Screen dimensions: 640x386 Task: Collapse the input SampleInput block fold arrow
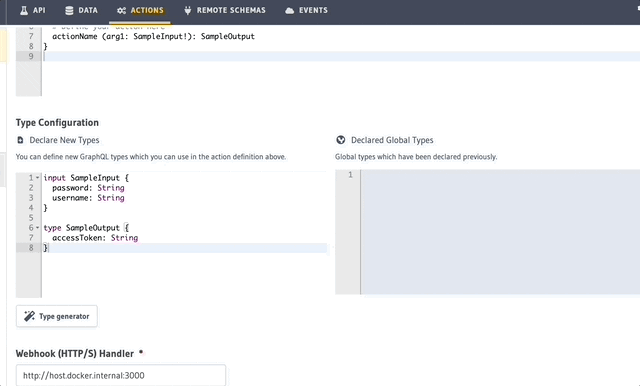point(38,177)
